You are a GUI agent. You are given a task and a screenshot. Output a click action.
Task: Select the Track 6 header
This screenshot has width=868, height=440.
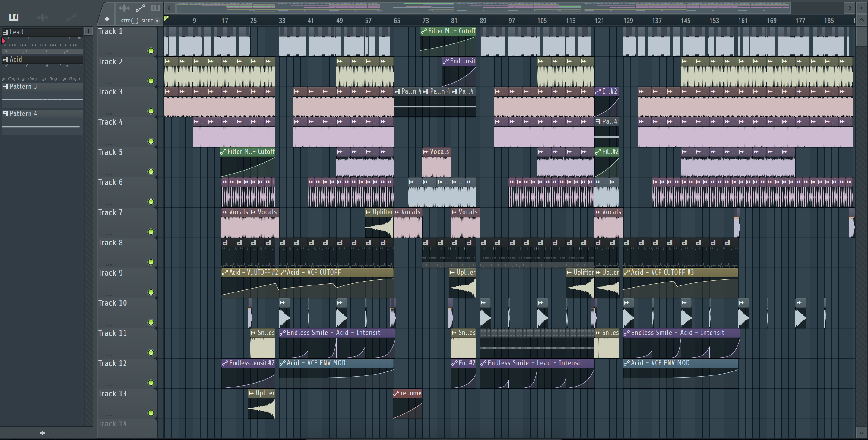pos(127,192)
